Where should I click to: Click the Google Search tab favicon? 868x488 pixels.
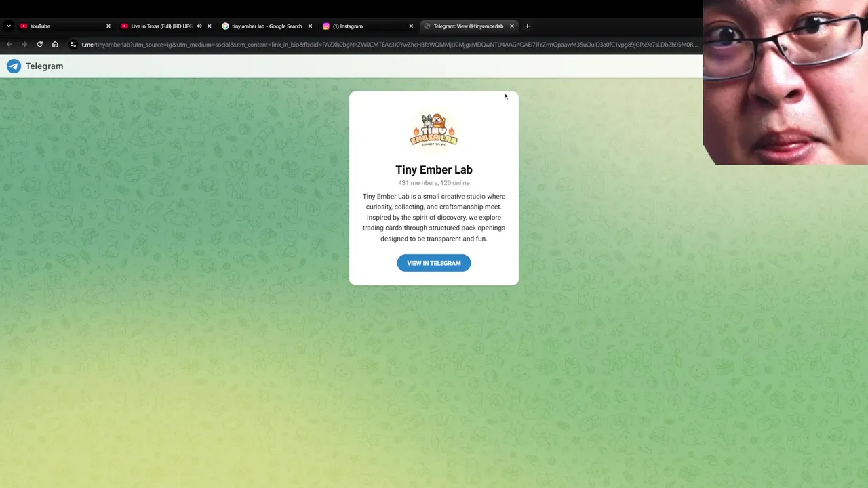(225, 26)
